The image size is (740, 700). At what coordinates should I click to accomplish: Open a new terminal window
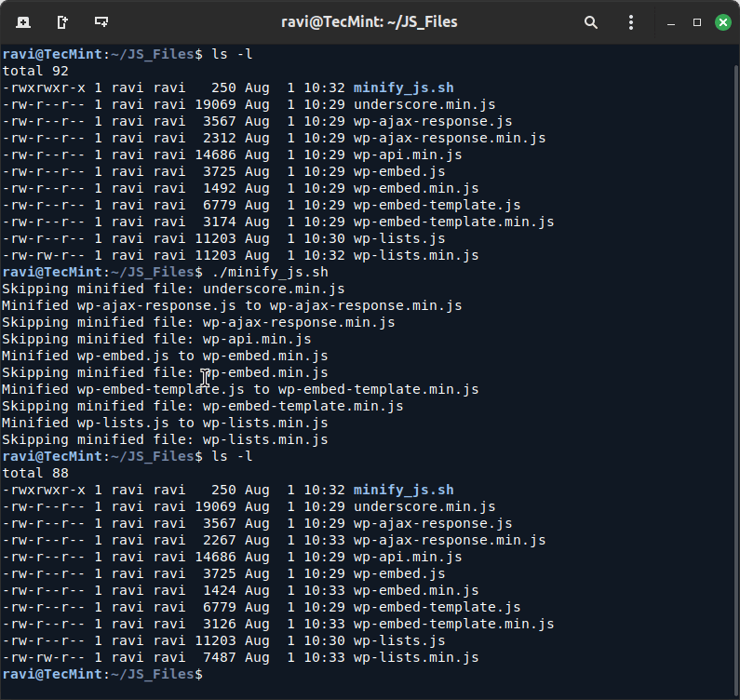[101, 21]
